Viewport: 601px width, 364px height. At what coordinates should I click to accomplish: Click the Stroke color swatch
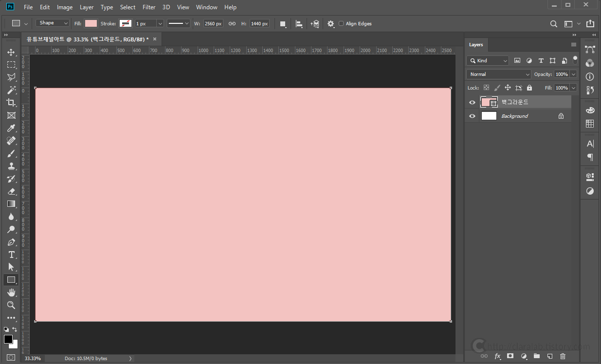point(126,23)
